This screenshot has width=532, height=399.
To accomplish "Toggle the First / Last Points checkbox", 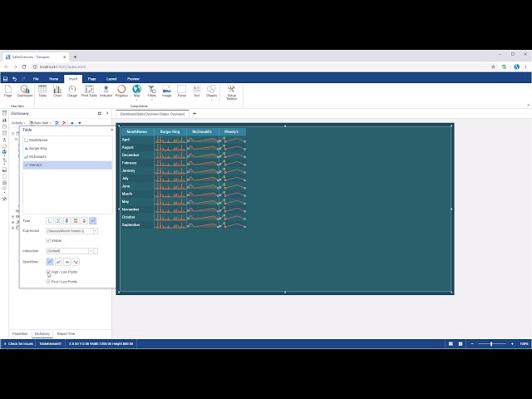I will point(48,282).
